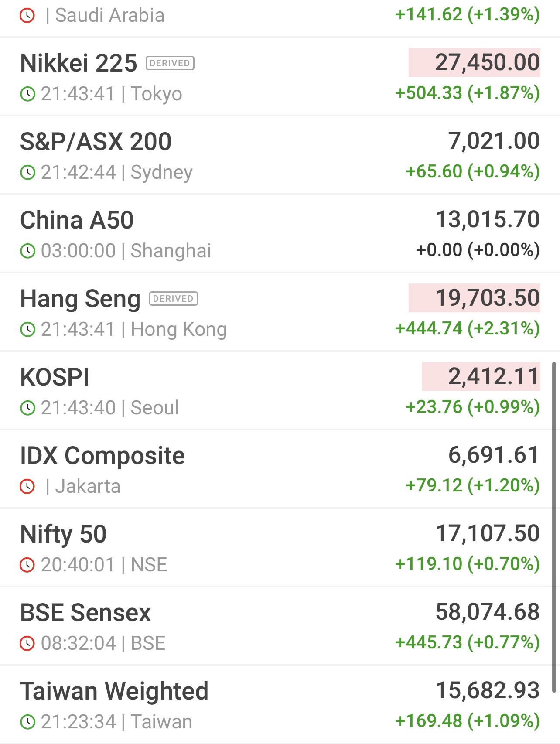Screen dimensions: 560x744
Task: Open the KOSPI index details
Action: [x=55, y=377]
